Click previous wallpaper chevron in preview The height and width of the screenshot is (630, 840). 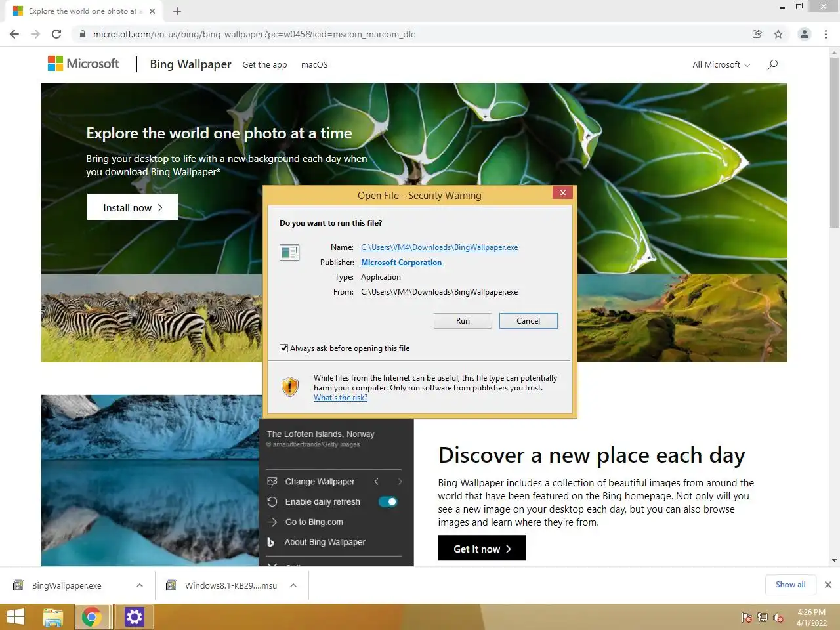(377, 482)
